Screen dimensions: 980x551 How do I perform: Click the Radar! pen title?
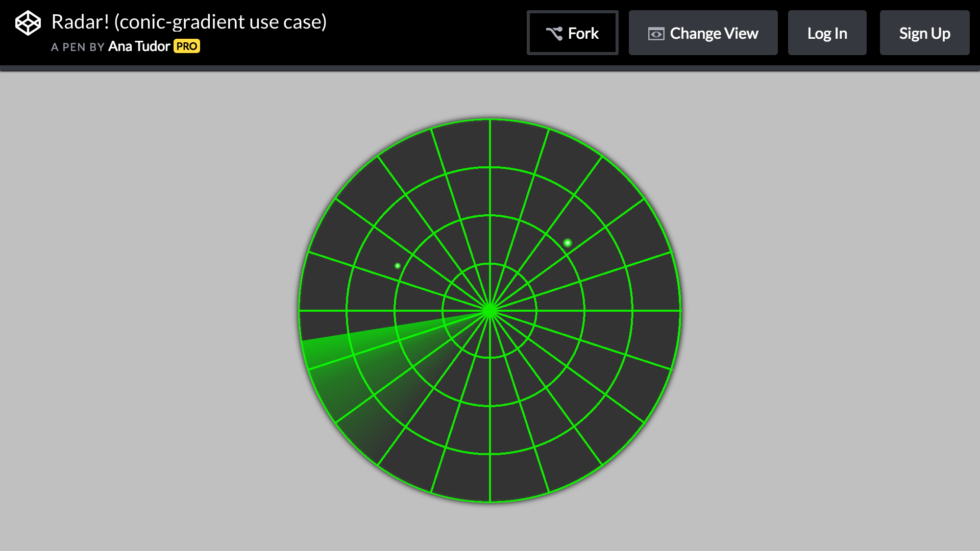coord(189,22)
